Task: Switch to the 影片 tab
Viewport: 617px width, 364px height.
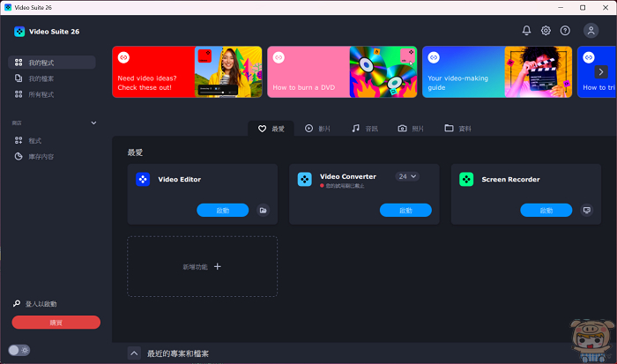Action: tap(317, 129)
